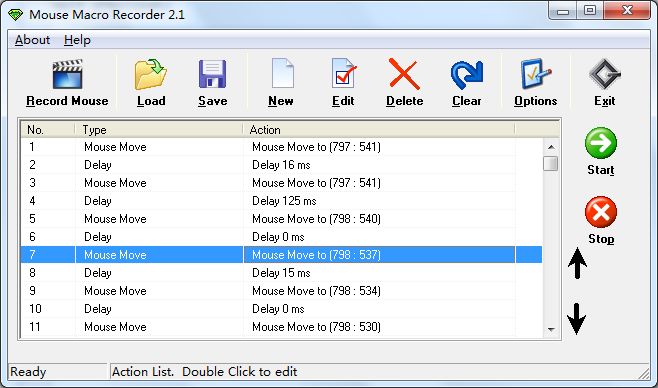This screenshot has height=388, width=658.
Task: Select row 1 Mouse Move to (797 : 541)
Action: (x=281, y=147)
